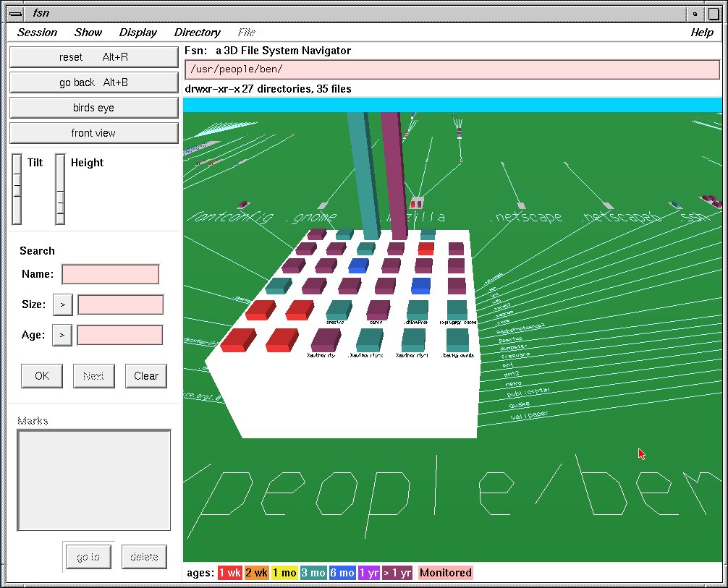Click OK to run the search

click(42, 376)
